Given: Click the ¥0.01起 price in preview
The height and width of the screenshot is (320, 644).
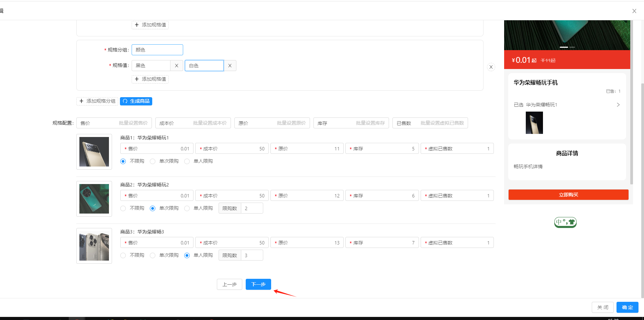Looking at the screenshot, I should (x=524, y=60).
